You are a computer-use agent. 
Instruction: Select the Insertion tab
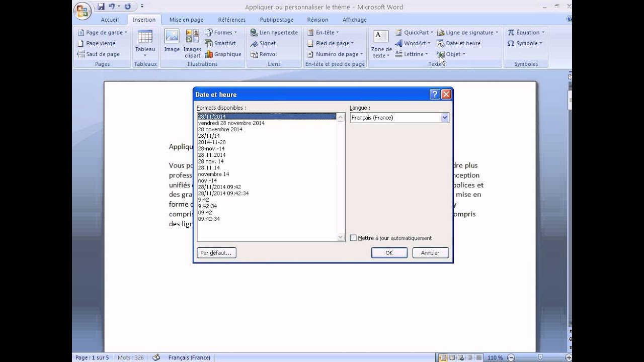point(144,20)
